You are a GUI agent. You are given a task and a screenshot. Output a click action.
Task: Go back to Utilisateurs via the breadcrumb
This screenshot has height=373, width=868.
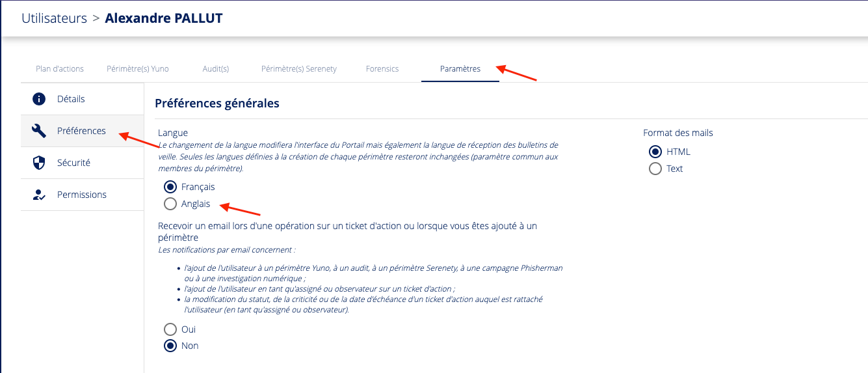coord(54,18)
